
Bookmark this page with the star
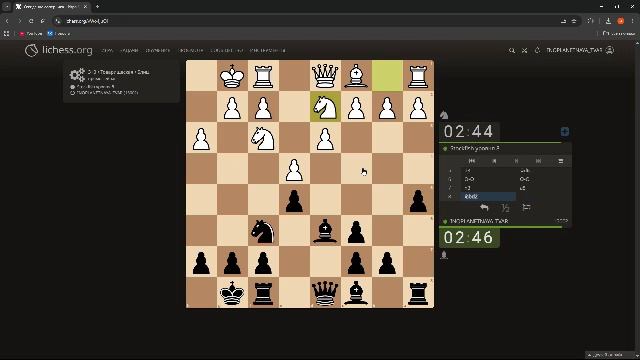click(574, 21)
